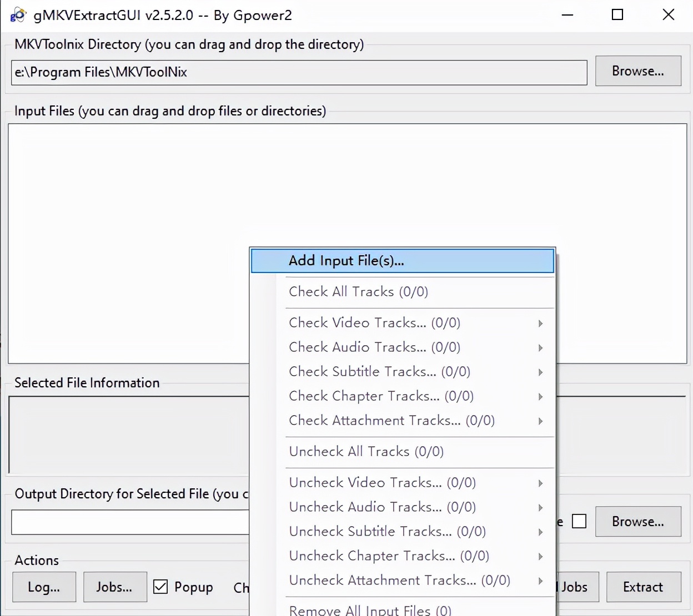Choose Add Input File(s)... from context menu
The image size is (693, 616).
(x=403, y=261)
